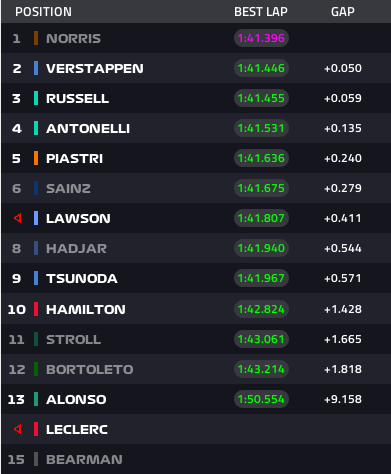This screenshot has height=474, width=391.
Task: Open the TSUNODA driver row
Action: point(196,278)
